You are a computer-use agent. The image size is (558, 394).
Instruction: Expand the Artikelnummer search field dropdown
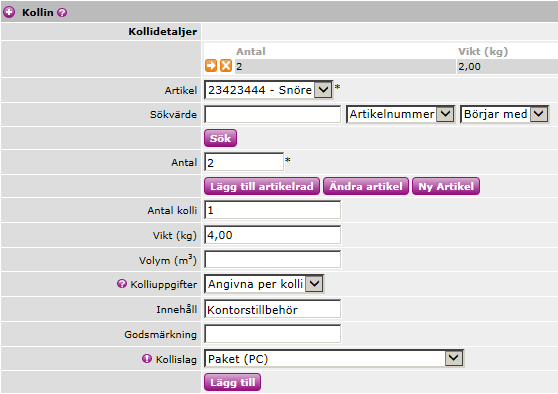(400, 114)
